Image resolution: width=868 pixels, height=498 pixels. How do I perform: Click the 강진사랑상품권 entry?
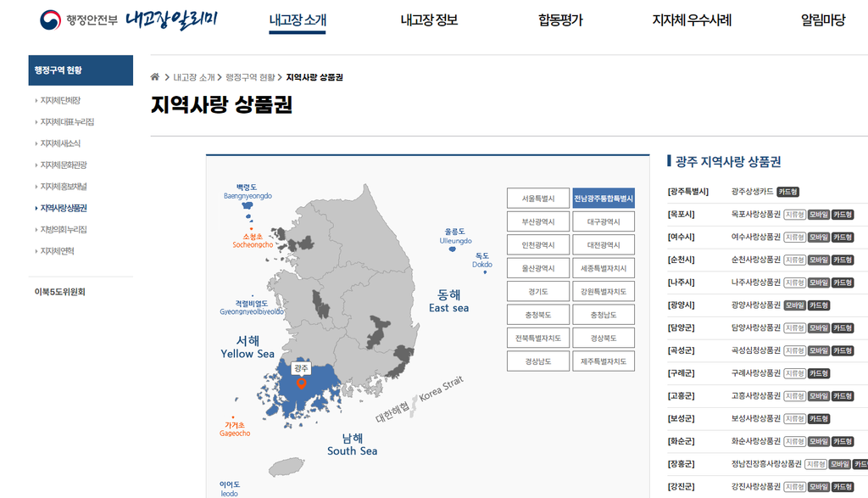(x=755, y=487)
